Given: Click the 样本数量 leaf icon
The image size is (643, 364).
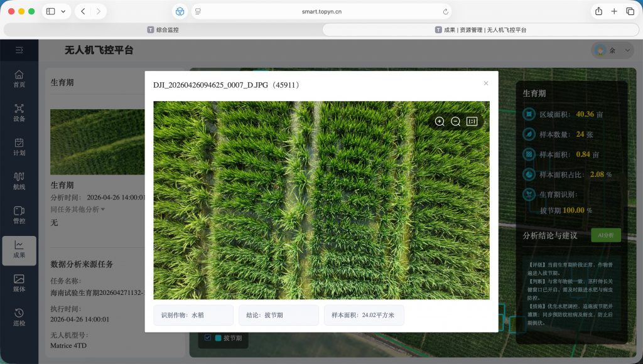Looking at the screenshot, I should pos(529,134).
